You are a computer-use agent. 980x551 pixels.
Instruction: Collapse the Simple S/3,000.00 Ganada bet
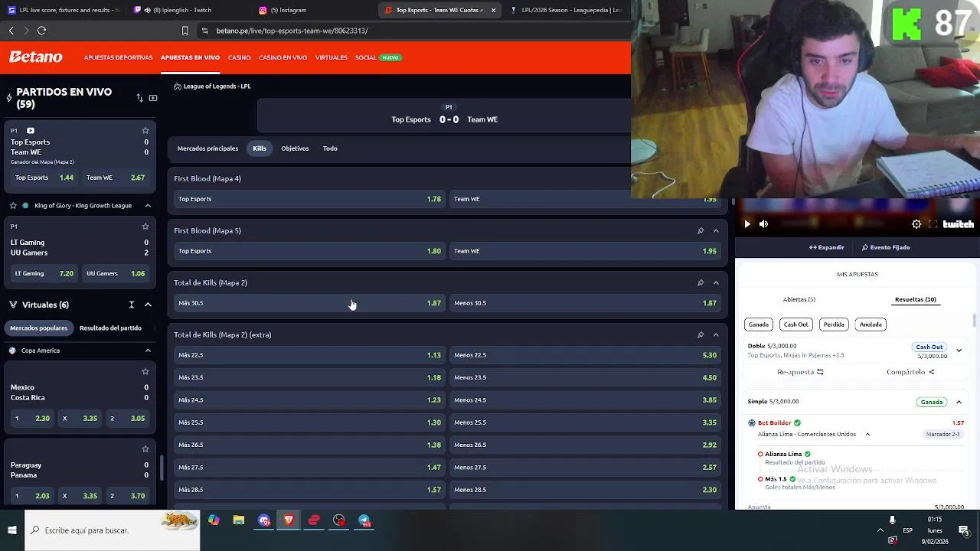pos(959,402)
